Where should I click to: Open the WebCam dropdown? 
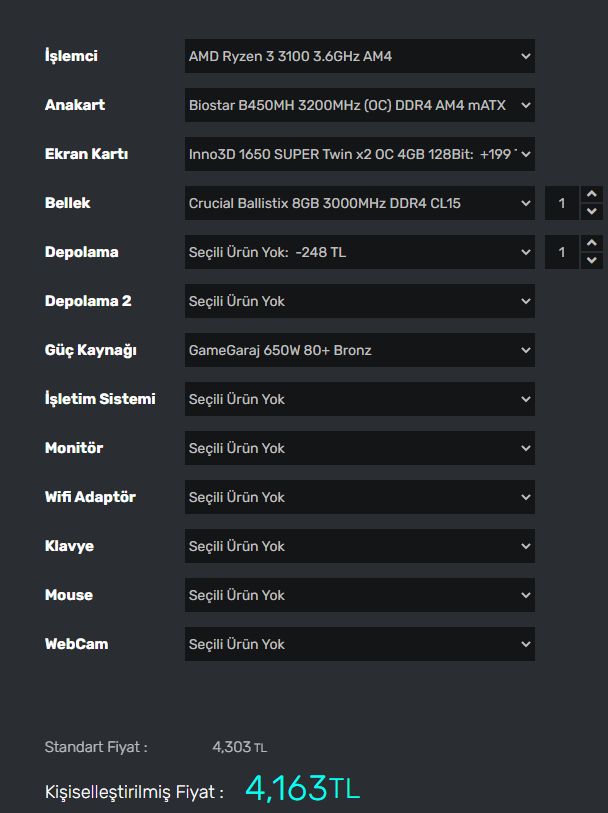pos(359,644)
